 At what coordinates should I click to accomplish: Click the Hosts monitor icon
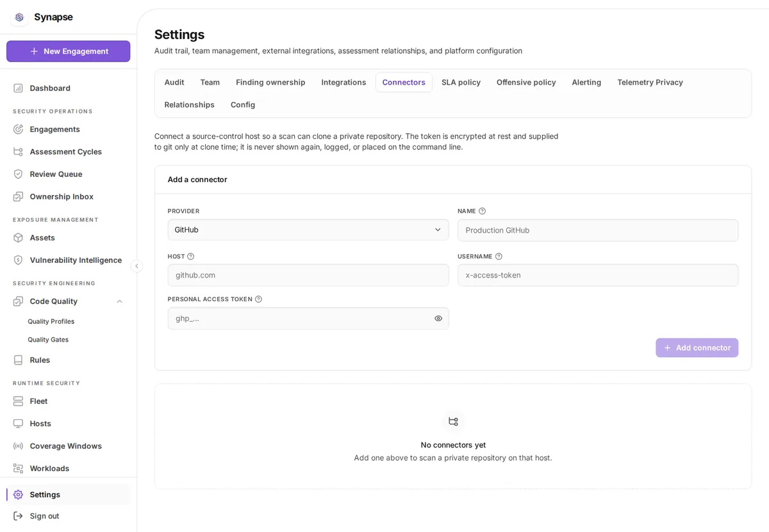click(18, 423)
